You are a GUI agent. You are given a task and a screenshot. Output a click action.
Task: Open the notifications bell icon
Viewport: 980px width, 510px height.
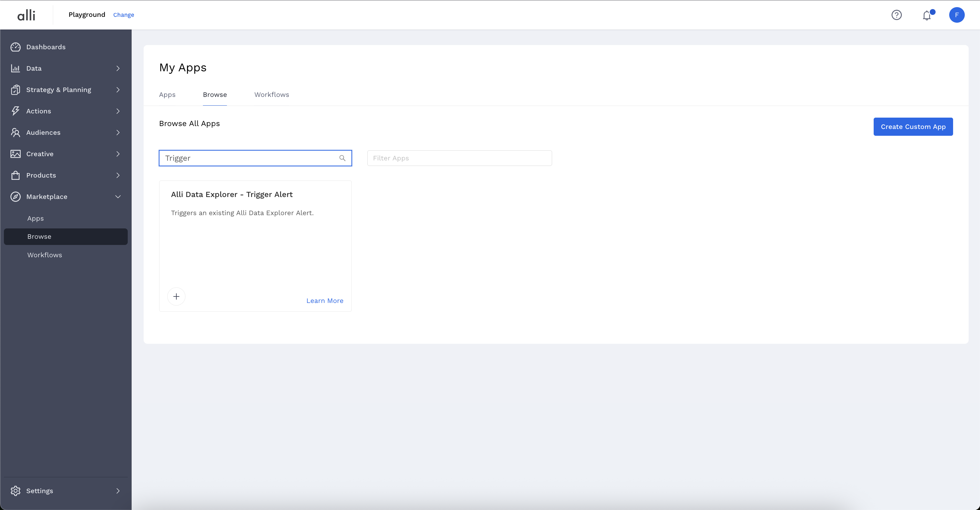(927, 15)
